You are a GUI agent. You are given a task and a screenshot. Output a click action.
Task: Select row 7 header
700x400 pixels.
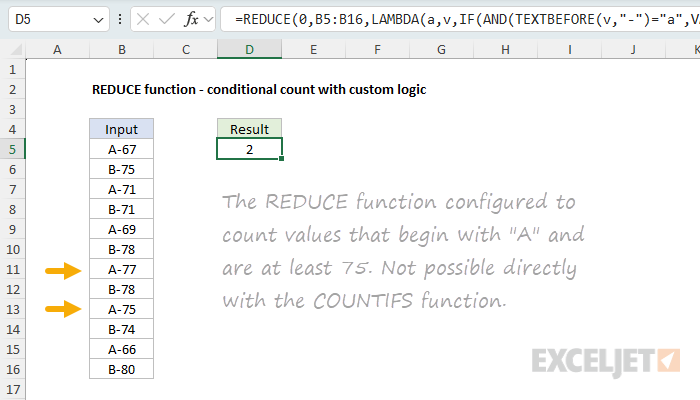[x=12, y=189]
